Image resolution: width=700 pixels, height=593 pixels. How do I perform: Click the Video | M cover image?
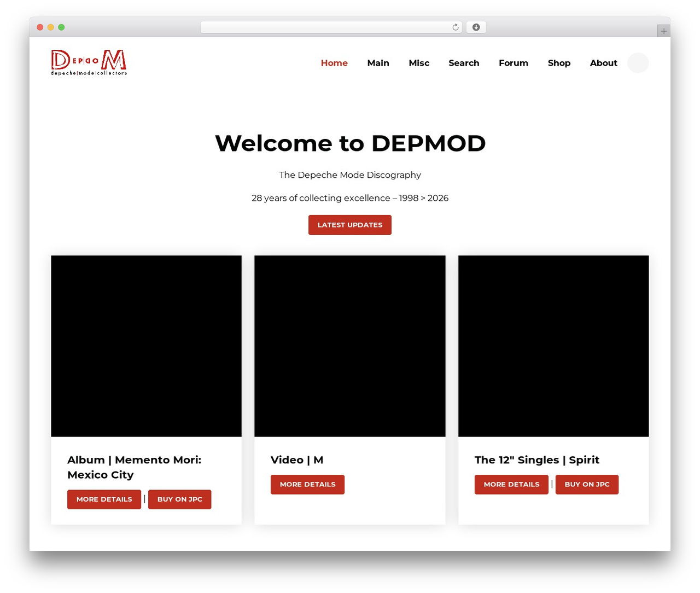(350, 346)
